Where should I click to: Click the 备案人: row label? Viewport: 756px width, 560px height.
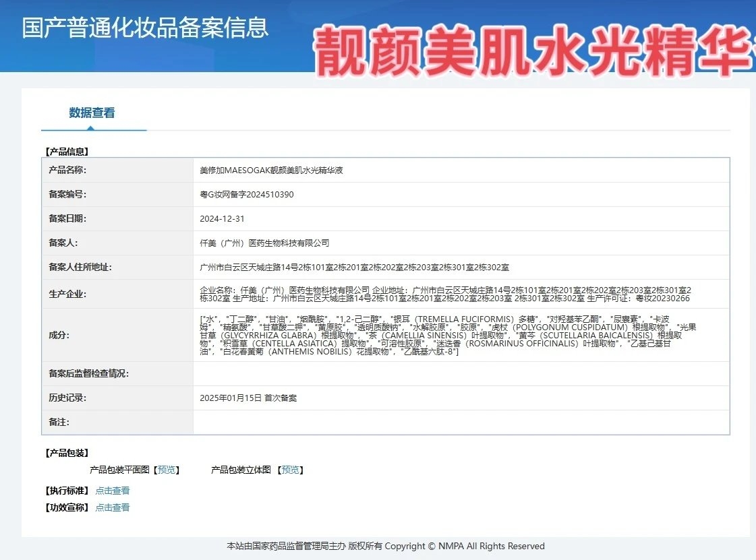pyautogui.click(x=63, y=243)
